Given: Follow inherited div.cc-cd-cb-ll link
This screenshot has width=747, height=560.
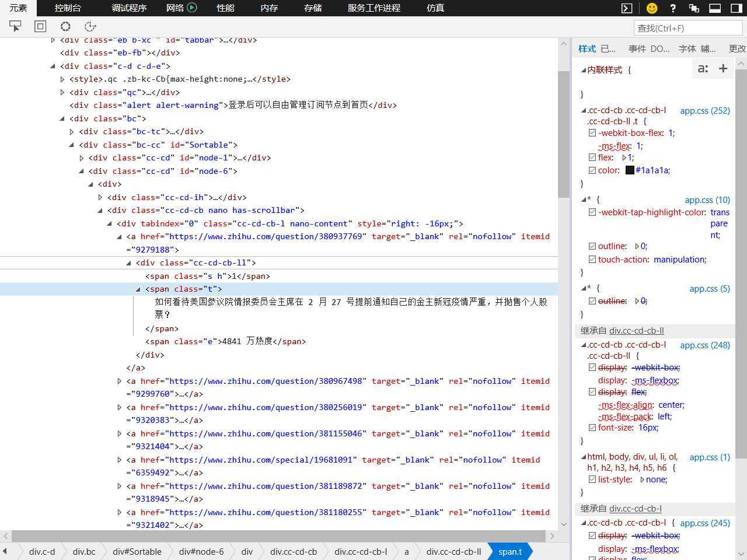Looking at the screenshot, I should tap(637, 331).
